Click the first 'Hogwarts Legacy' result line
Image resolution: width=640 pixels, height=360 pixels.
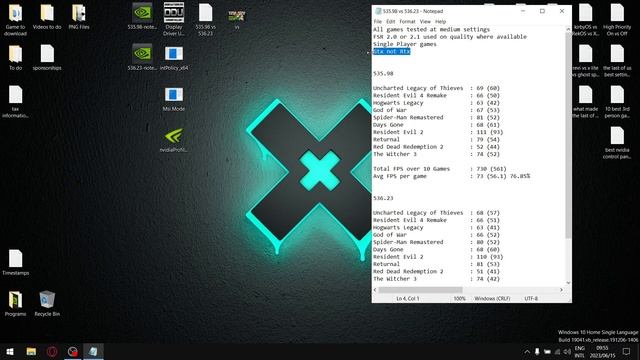click(436, 103)
